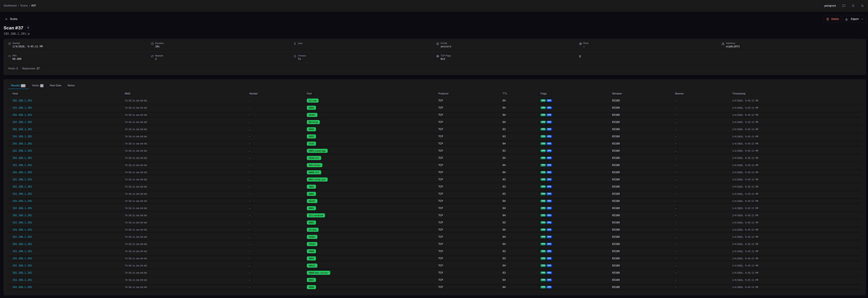The height and width of the screenshot is (298, 868).
Task: Click the clock icon beside Started
Action: pos(10,44)
